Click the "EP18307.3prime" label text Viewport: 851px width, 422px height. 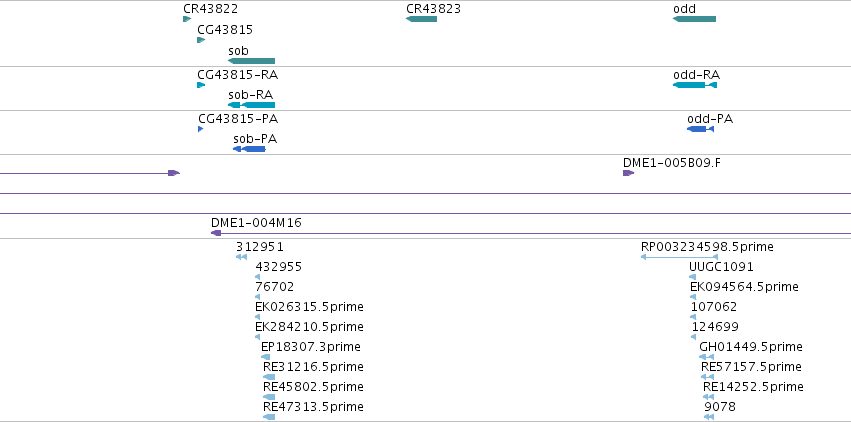[x=310, y=347]
